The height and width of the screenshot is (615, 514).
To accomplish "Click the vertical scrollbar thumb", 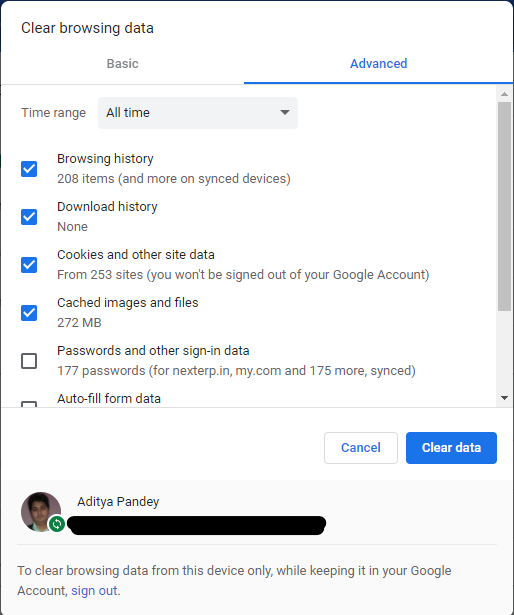I will (x=505, y=206).
